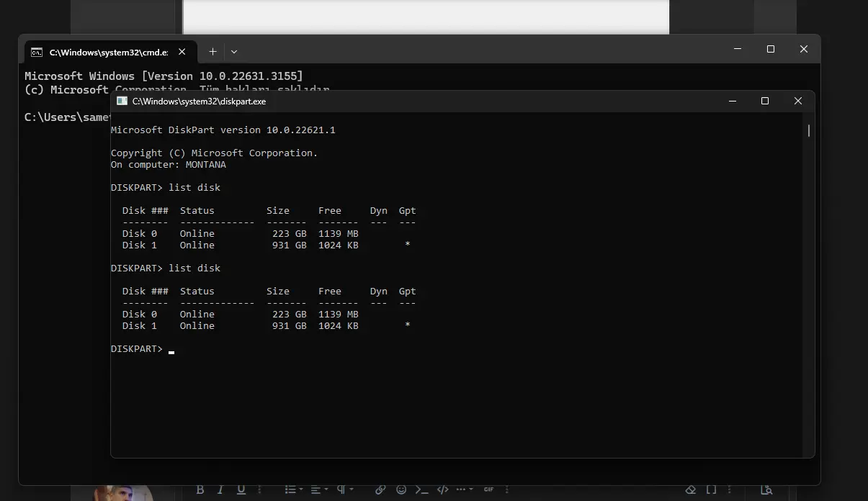Viewport: 868px width, 501px height.
Task: Click the Gpt asterisk in the second table
Action: (408, 326)
